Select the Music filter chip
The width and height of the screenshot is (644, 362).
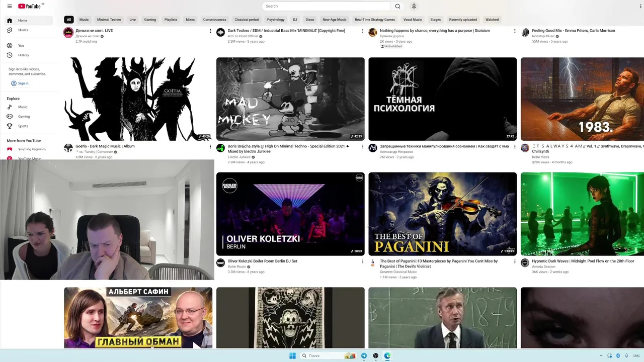[84, 20]
